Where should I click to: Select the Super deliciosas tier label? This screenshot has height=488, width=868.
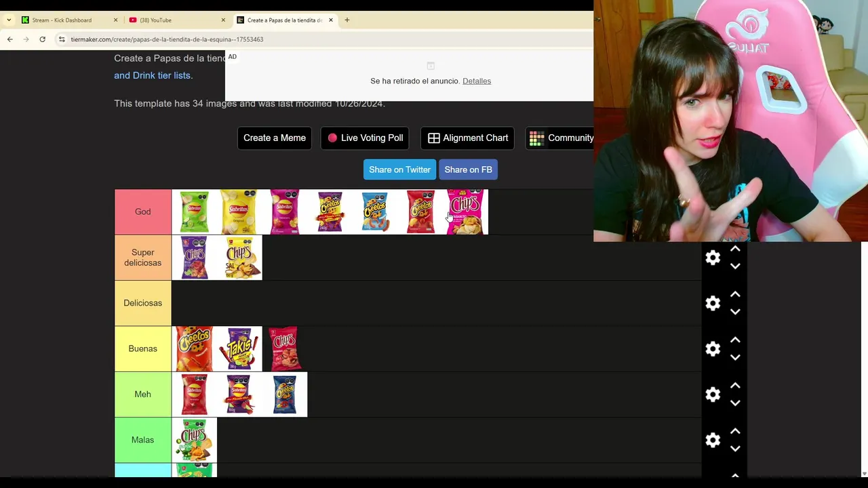(x=142, y=258)
